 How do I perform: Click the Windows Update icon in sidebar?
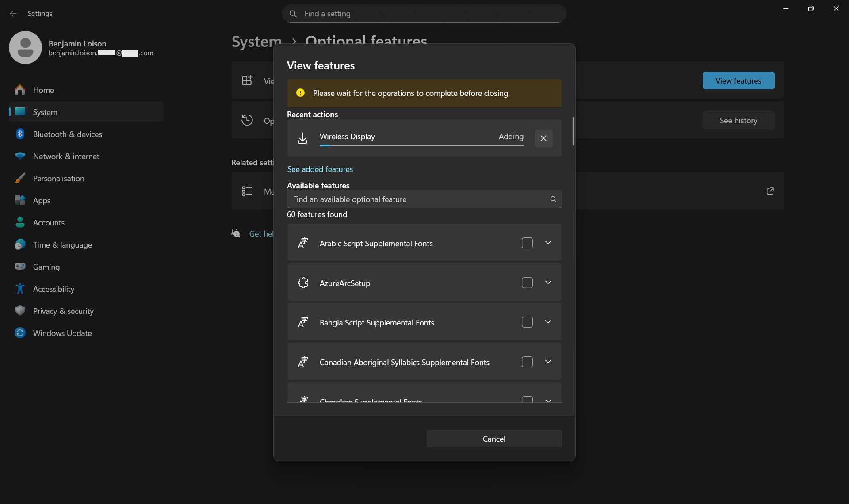tap(20, 333)
